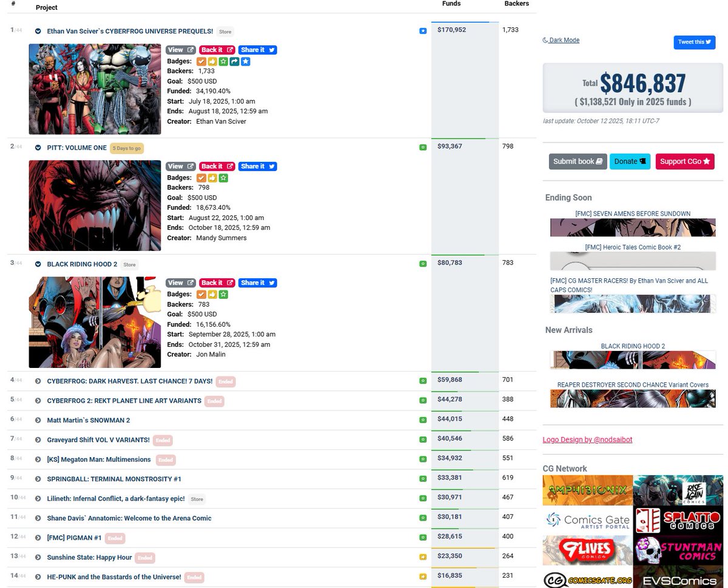Click the yellow thumbs-up badge under PITT: VOLUME ONE
This screenshot has width=728, height=588.
(212, 178)
